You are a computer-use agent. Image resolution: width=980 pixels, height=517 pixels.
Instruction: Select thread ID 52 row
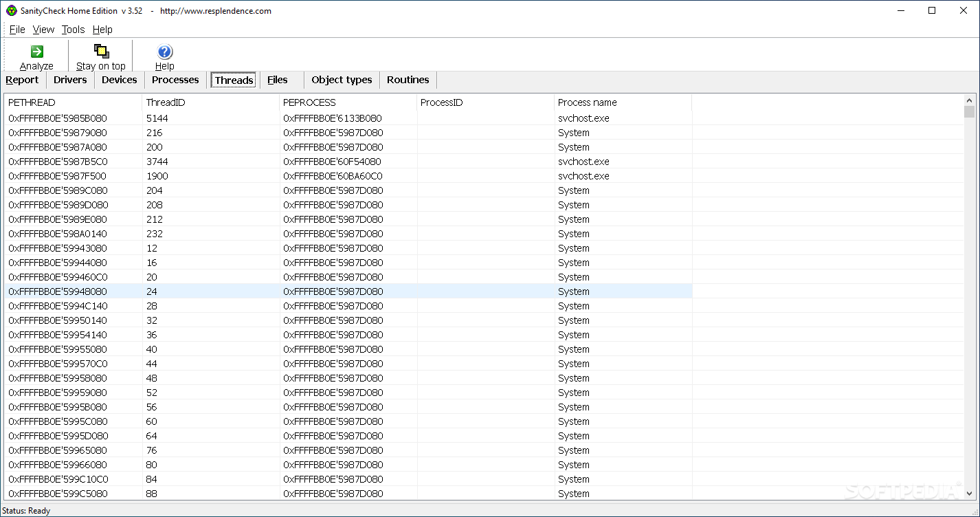click(348, 393)
